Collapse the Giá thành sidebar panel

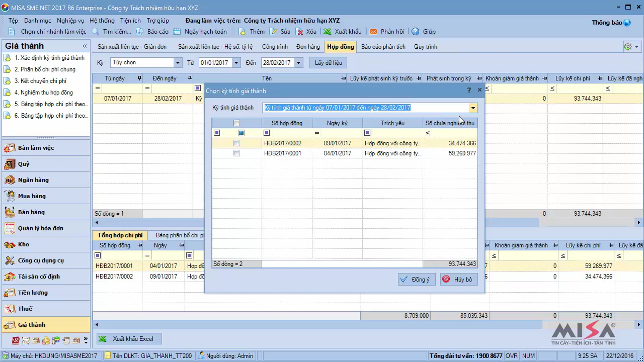[85, 46]
